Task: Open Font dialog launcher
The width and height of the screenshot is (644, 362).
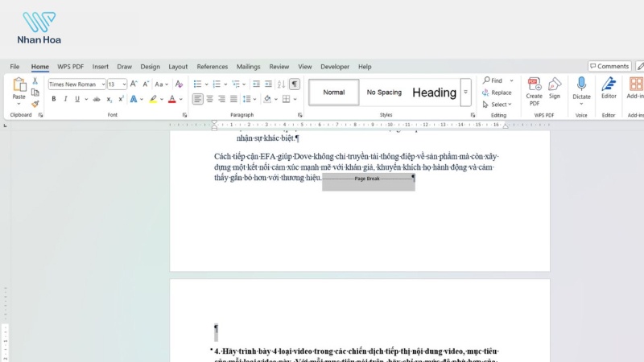Action: coord(184,115)
